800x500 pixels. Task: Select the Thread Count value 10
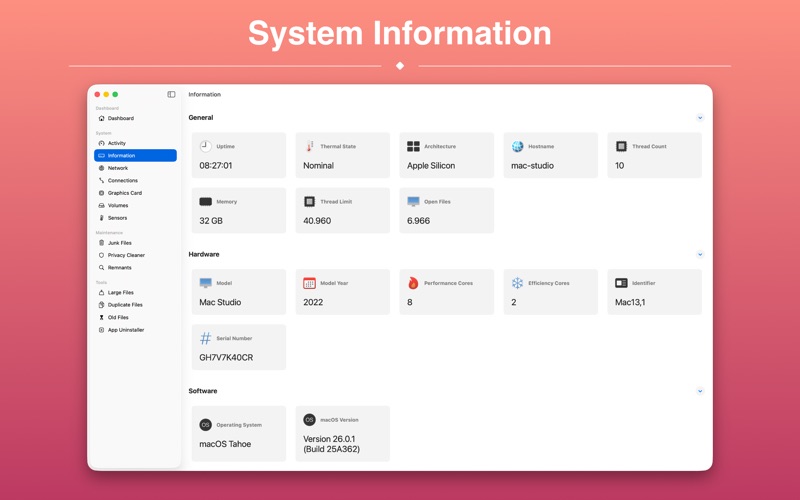619,166
